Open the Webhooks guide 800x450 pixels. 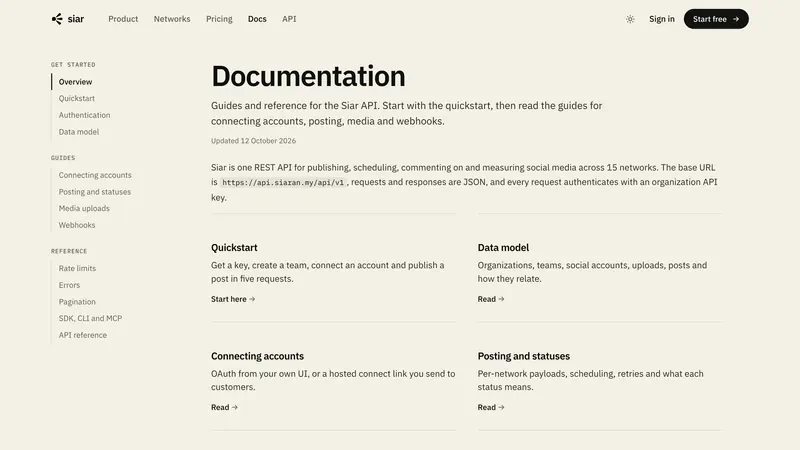(77, 225)
